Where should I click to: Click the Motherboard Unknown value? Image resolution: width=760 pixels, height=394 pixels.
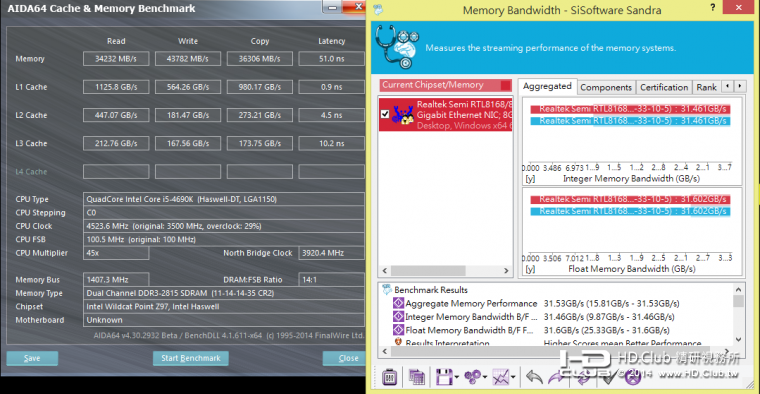tap(223, 320)
